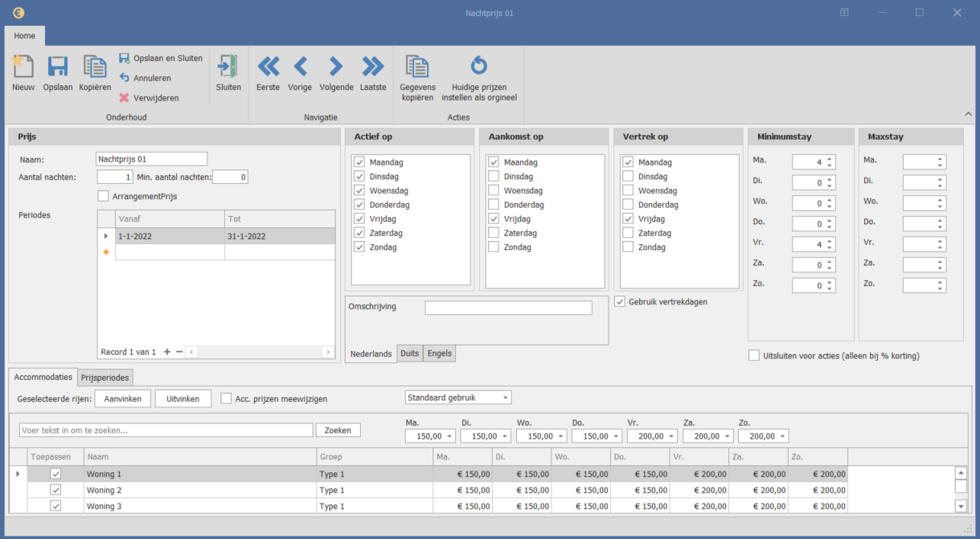Click the Zoeken button

click(338, 431)
